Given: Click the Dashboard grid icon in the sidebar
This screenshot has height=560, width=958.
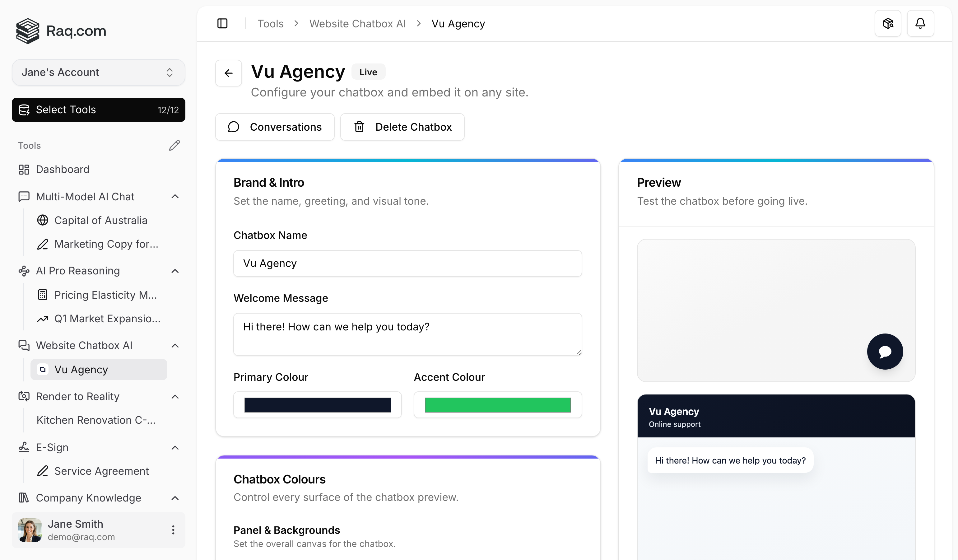Looking at the screenshot, I should point(24,169).
